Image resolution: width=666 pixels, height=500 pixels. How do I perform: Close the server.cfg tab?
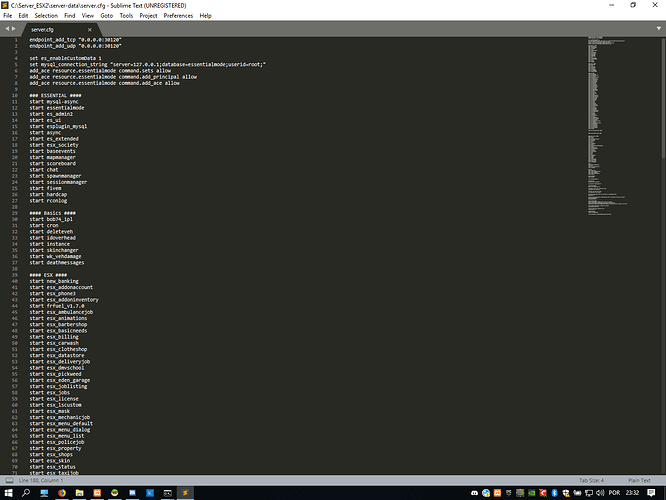[x=90, y=30]
